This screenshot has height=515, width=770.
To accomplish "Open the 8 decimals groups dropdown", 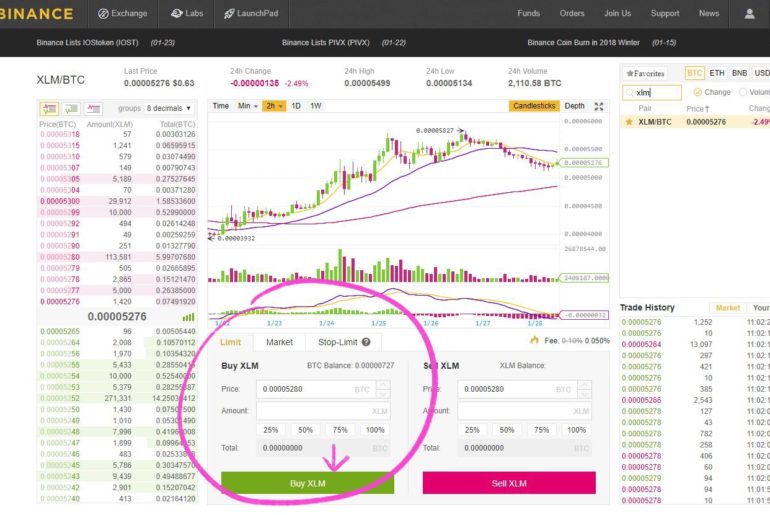I will click(x=168, y=108).
